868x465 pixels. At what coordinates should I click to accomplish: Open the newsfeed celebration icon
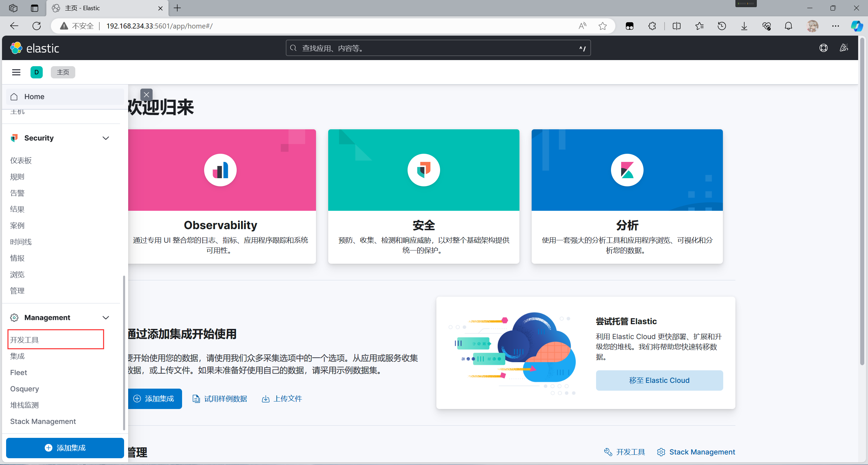pyautogui.click(x=844, y=48)
